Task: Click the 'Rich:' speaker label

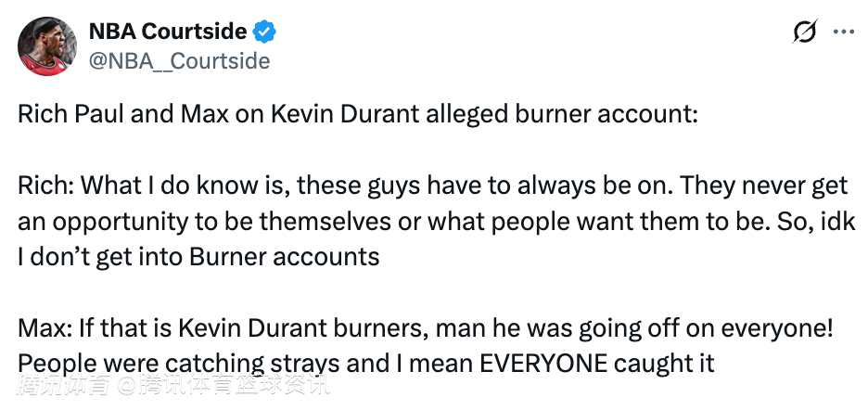Action: (x=45, y=186)
